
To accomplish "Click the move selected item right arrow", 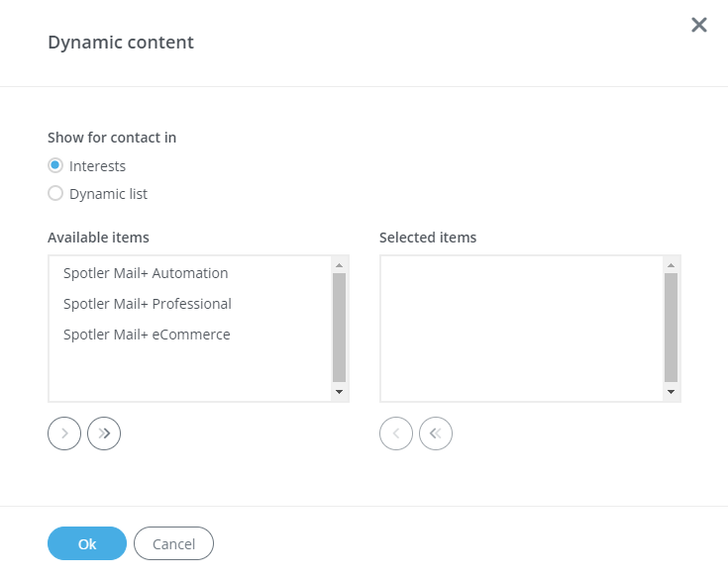I will click(x=64, y=433).
